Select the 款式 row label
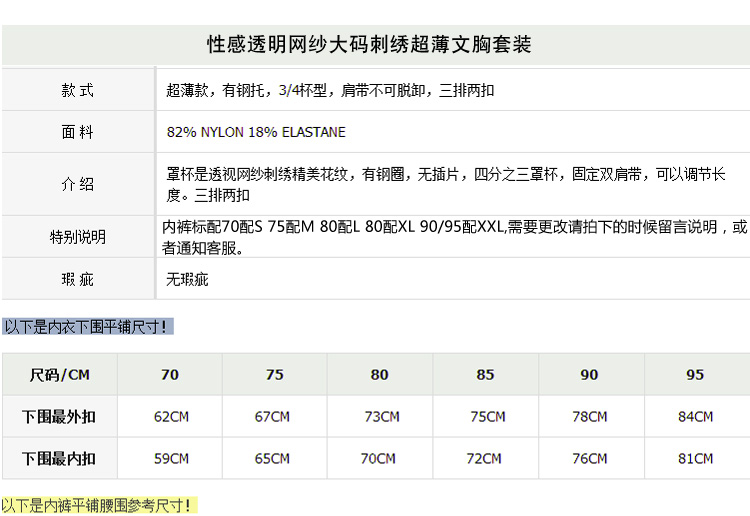The image size is (750, 516). (x=77, y=90)
